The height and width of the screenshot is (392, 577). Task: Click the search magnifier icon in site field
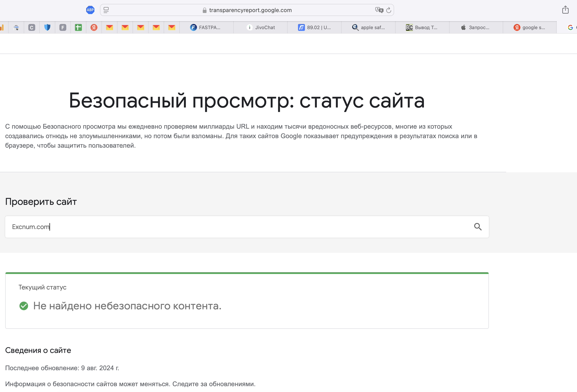point(477,227)
